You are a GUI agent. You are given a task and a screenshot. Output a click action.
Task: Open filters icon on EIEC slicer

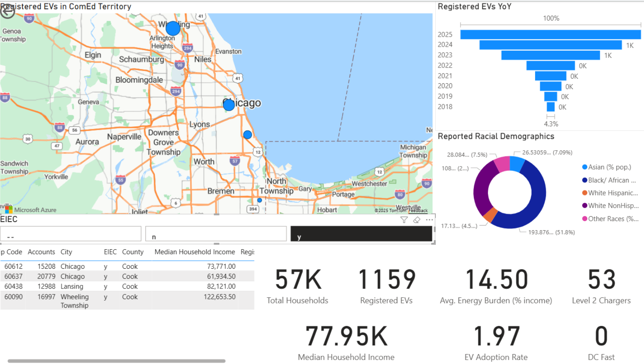(404, 220)
